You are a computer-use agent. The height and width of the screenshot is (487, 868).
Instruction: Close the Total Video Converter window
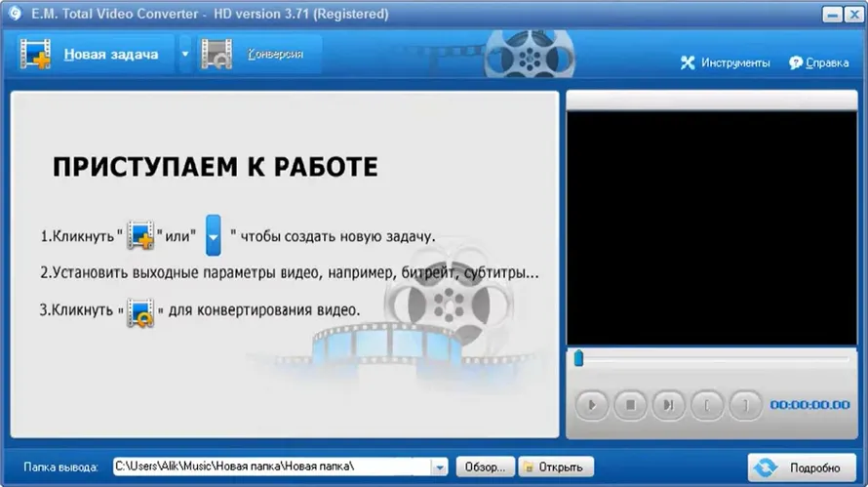tap(854, 15)
